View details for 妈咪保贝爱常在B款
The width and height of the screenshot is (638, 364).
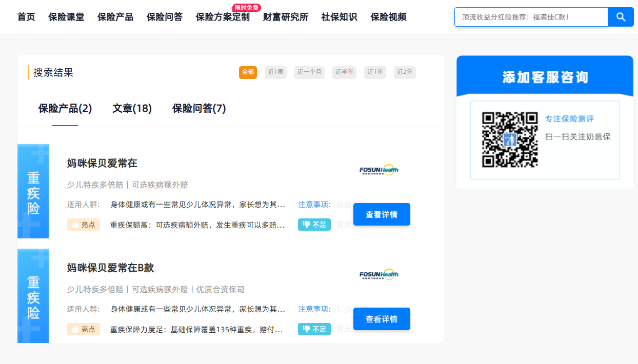381,319
